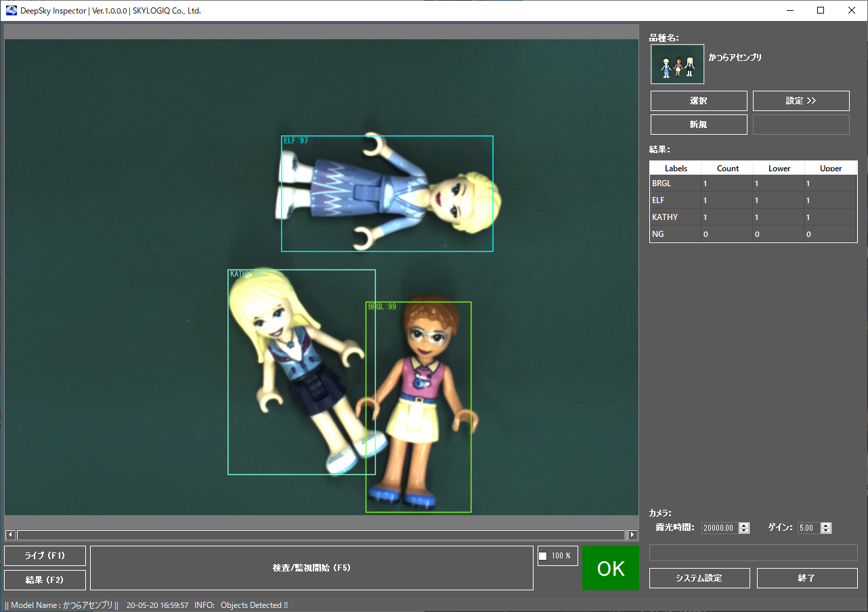868x612 pixels.
Task: Click the Count cell in the BRGL row
Action: coord(728,183)
